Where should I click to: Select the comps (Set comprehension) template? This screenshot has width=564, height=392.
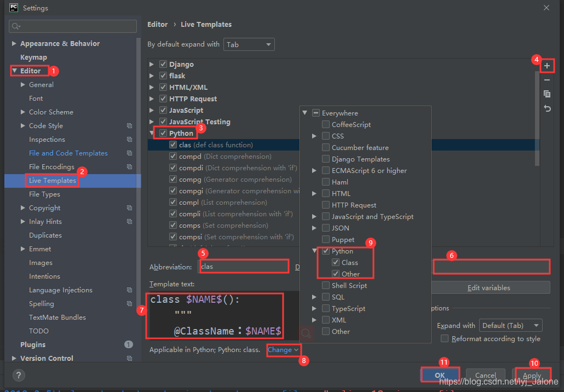(223, 225)
